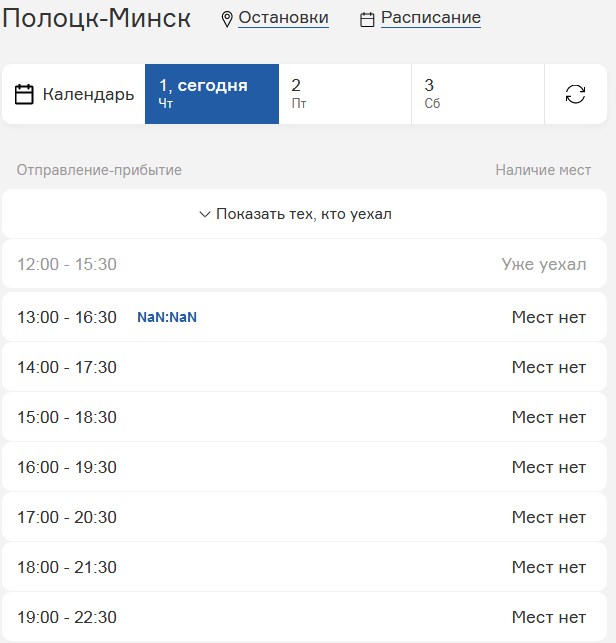Image resolution: width=616 pixels, height=643 pixels.
Task: Open the Расписание link
Action: [430, 18]
